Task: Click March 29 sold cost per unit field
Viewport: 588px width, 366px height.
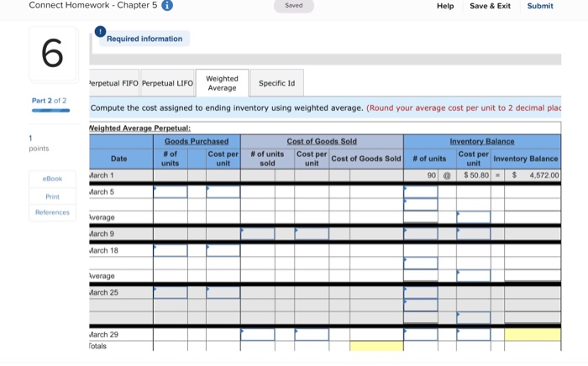Action: tap(312, 335)
